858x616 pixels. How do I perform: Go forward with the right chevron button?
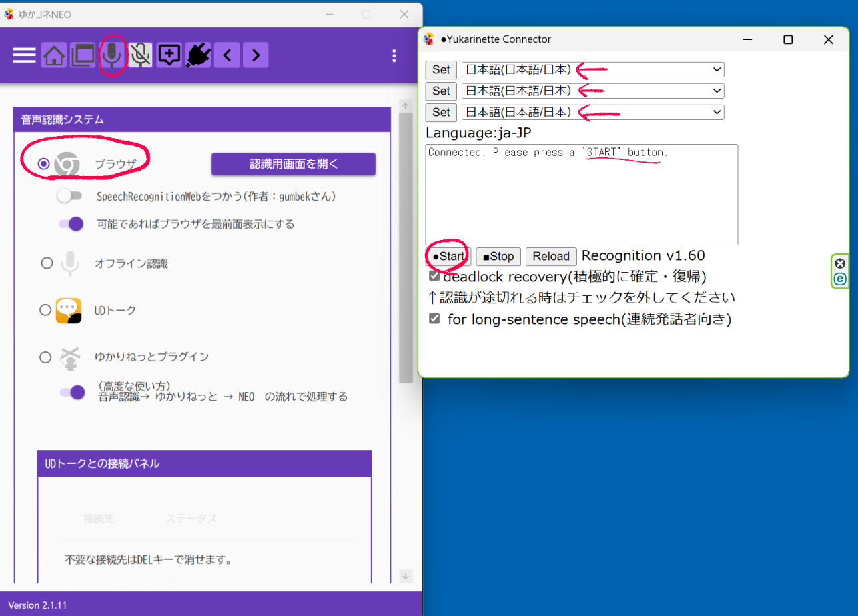(256, 55)
